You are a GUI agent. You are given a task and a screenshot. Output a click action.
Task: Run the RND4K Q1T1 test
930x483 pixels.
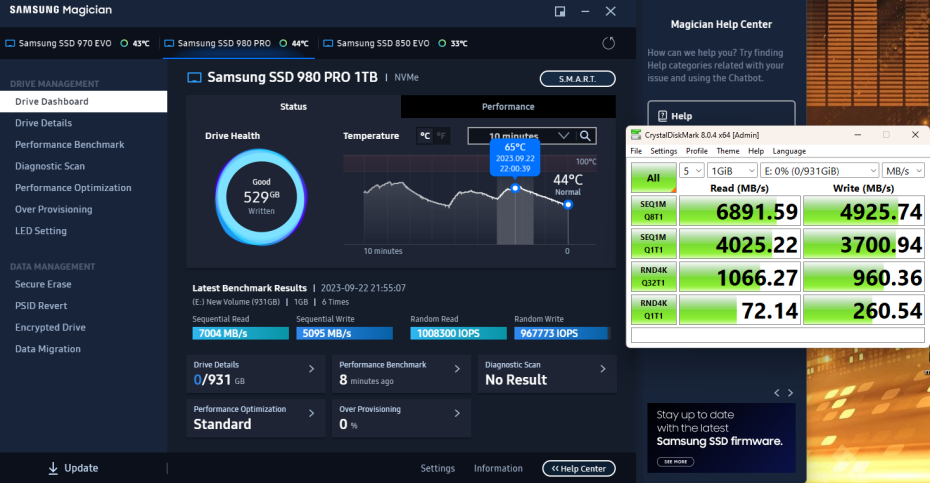(653, 310)
